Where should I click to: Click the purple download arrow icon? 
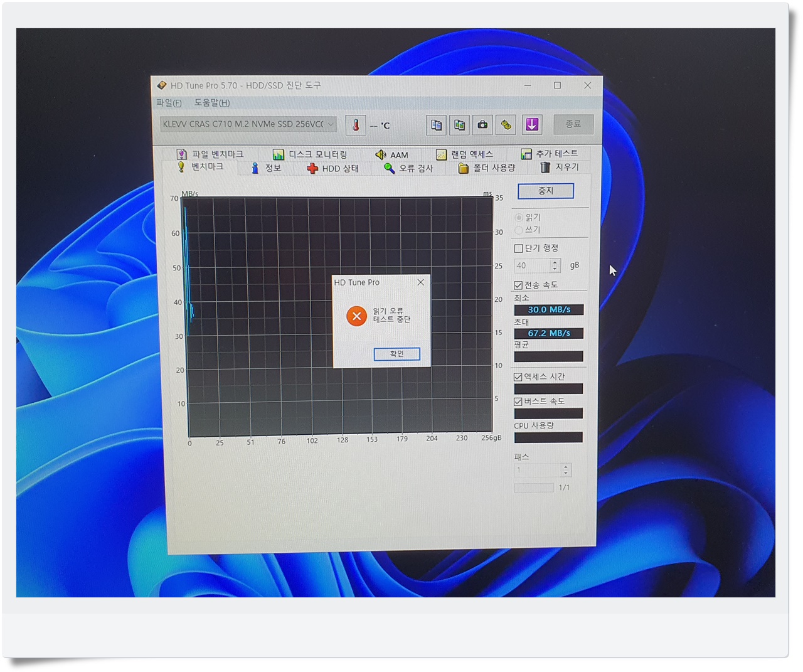[x=532, y=124]
